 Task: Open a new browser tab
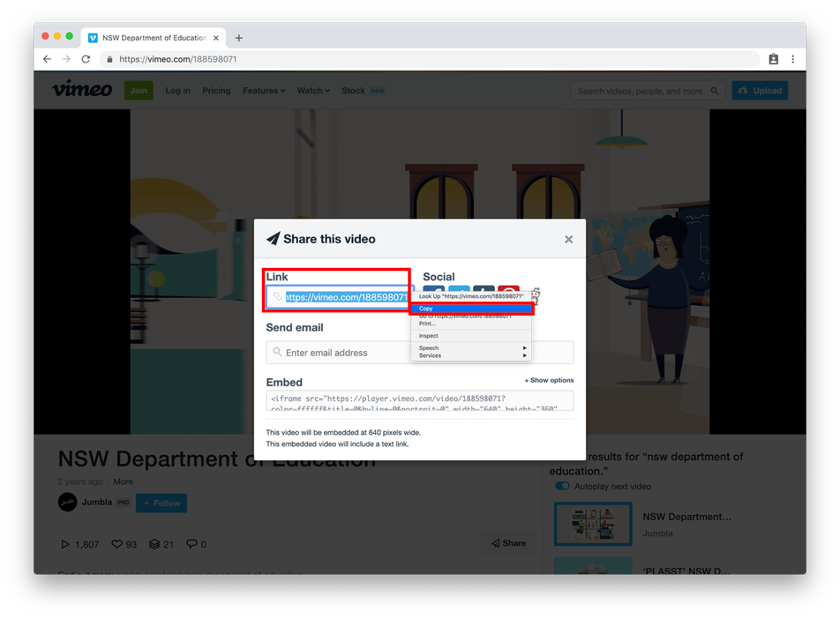(239, 38)
